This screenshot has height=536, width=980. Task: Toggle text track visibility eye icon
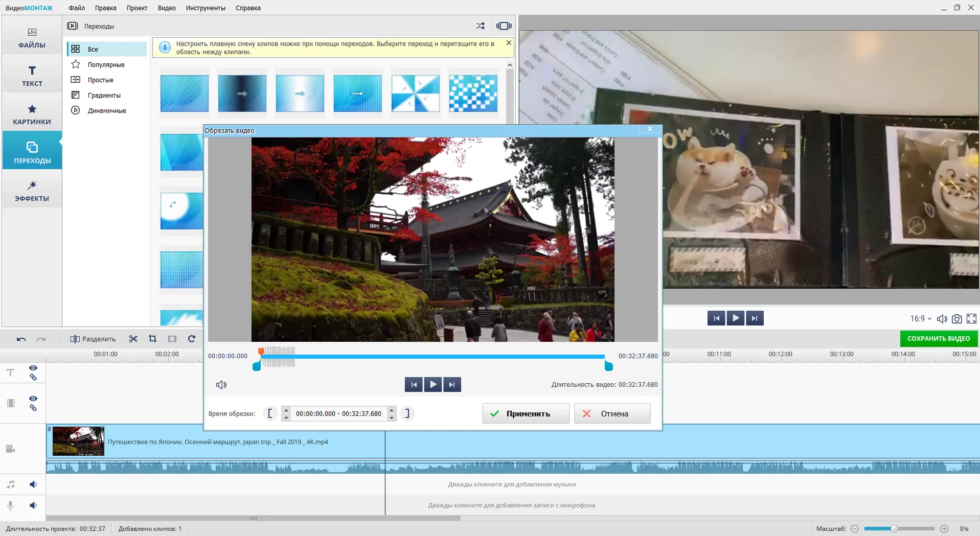pyautogui.click(x=33, y=368)
